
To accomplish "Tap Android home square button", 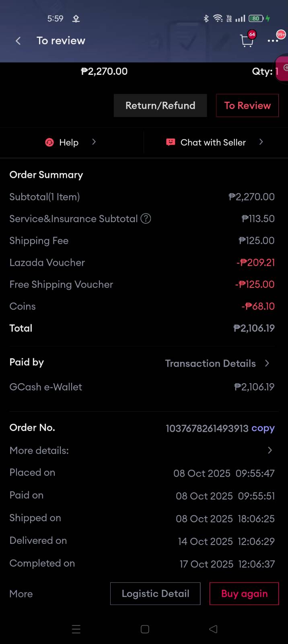I will tap(145, 629).
